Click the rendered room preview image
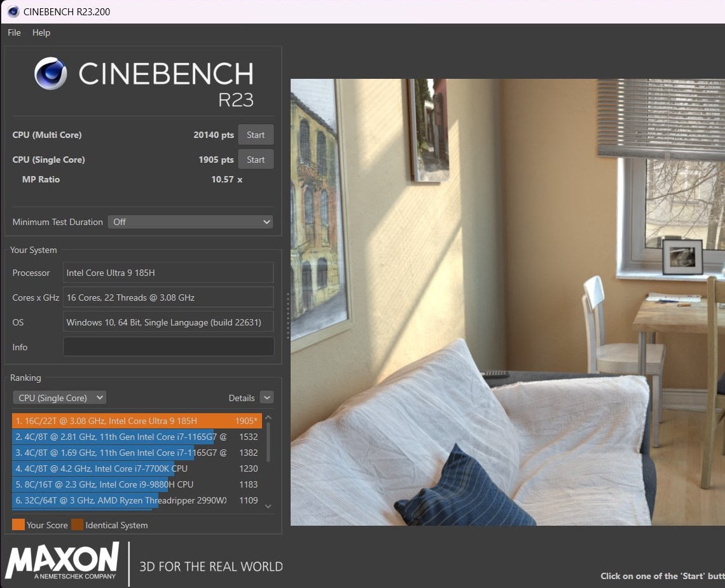Screen dimensions: 725x588 pyautogui.click(x=507, y=302)
